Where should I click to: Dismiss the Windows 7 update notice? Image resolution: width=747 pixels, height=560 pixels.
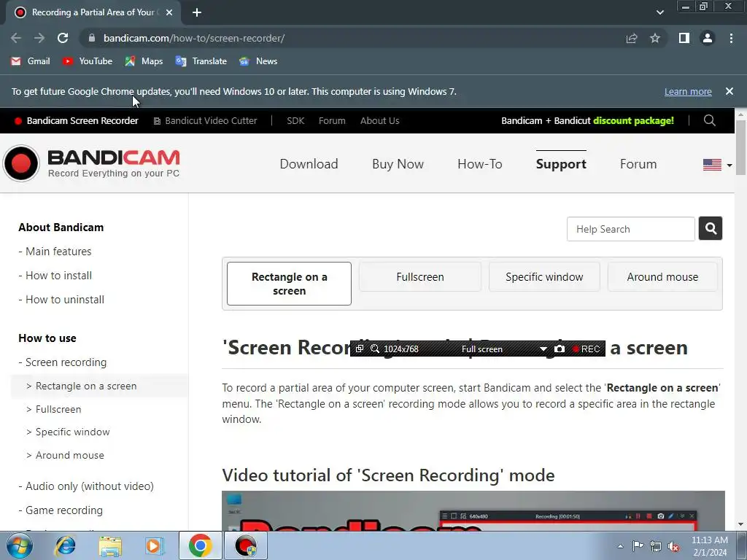click(729, 91)
